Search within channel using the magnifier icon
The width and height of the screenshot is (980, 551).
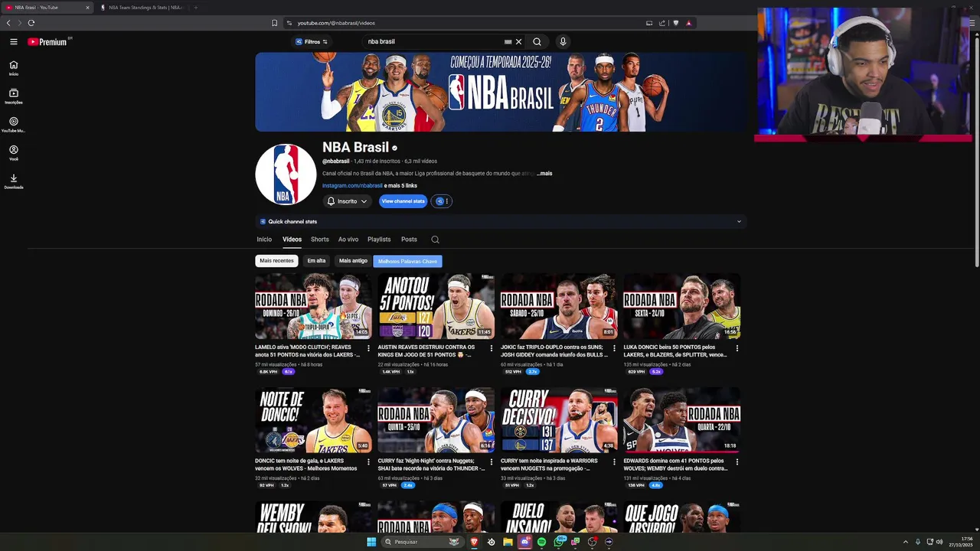(435, 240)
